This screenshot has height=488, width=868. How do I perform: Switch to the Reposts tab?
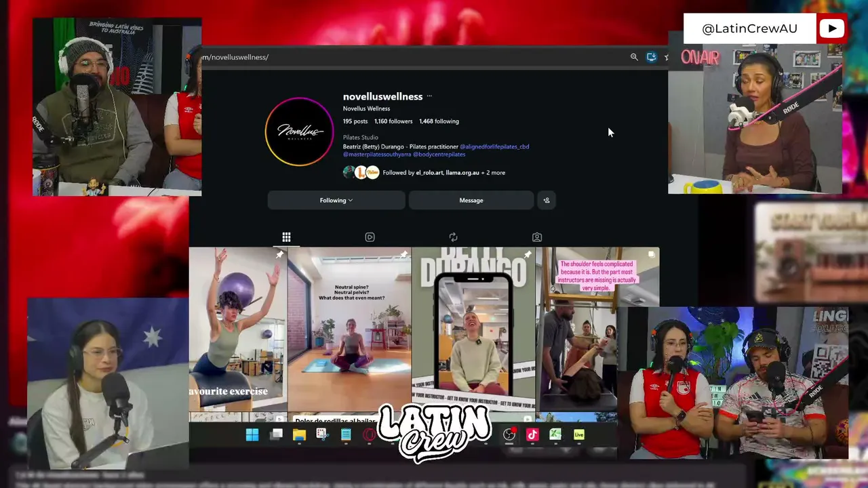coord(453,237)
